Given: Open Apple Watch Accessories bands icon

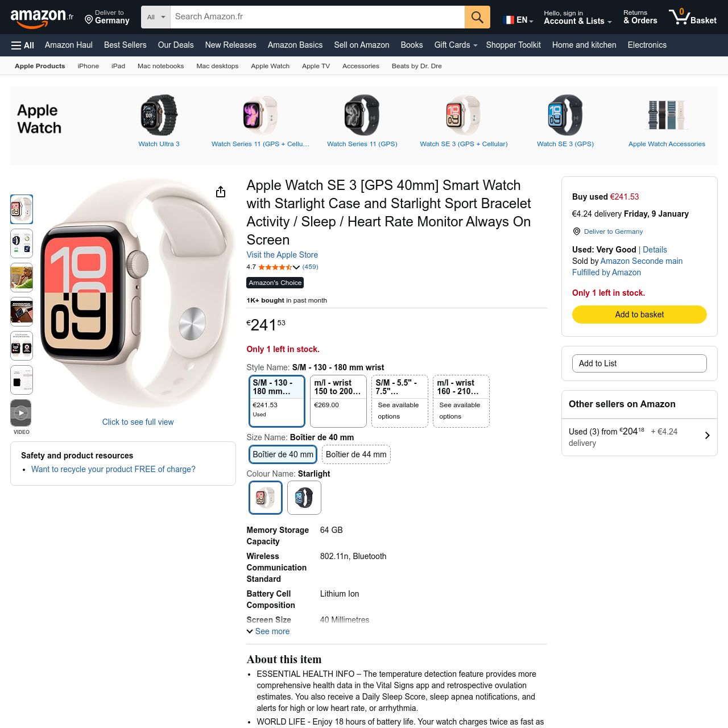Looking at the screenshot, I should 667,115.
